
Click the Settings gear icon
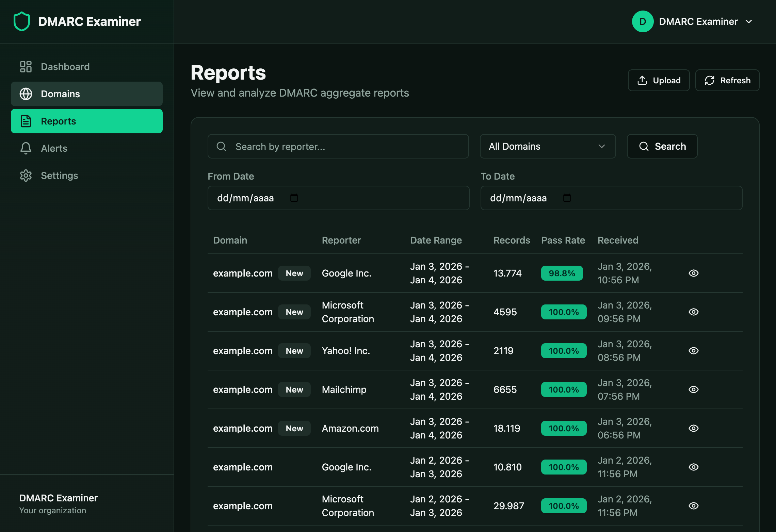click(x=26, y=176)
